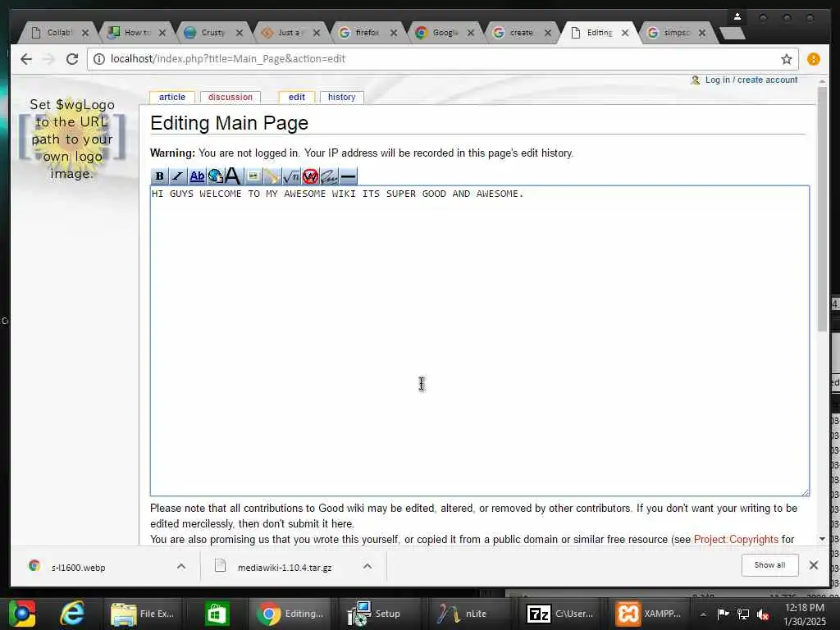Close the downloads bar
The image size is (840, 630).
pyautogui.click(x=813, y=565)
